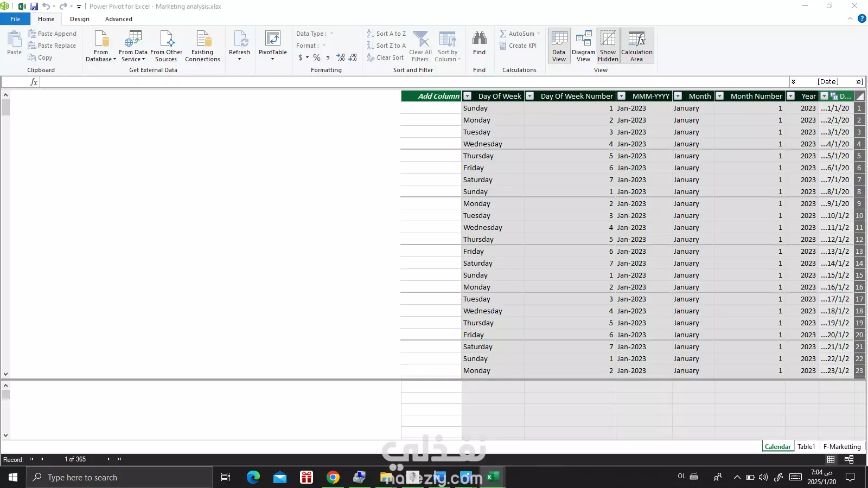Viewport: 868px width, 488px height.
Task: Click Wednesday cell in row 4
Action: [x=493, y=144]
